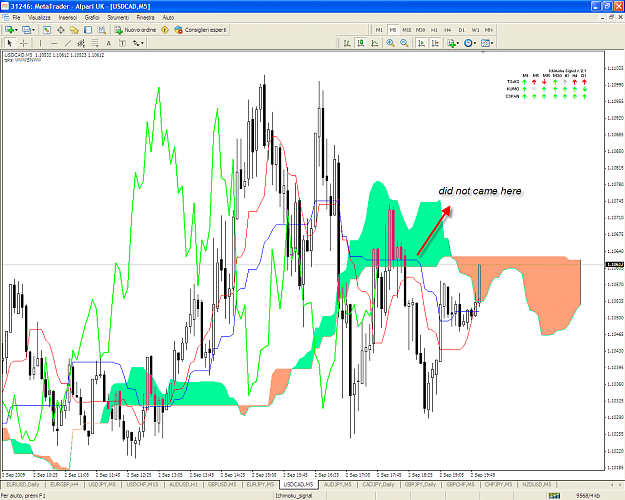Click the Zoom In magnifier icon

point(391,43)
